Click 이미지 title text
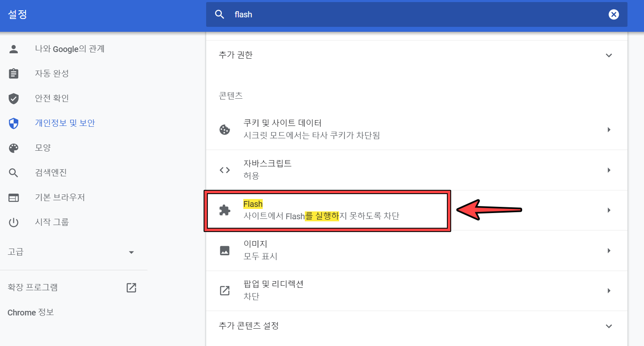644x346 pixels. [x=255, y=244]
